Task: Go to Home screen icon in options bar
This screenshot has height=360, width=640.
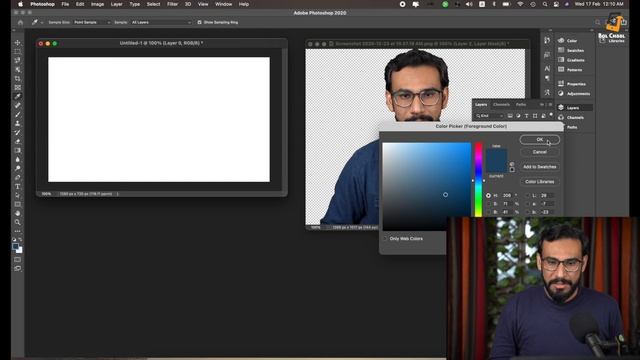Action: coord(20,22)
